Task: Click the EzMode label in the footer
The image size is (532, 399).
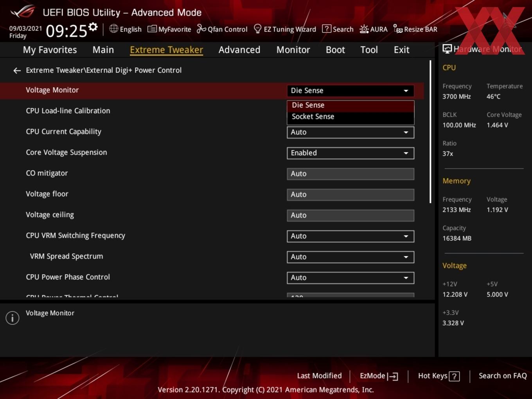Action: click(372, 376)
